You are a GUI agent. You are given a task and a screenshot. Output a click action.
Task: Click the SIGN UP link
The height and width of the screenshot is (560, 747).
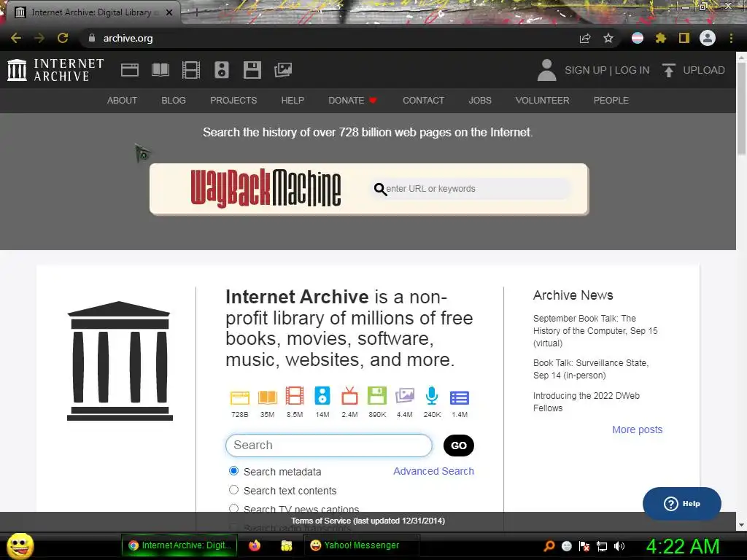pyautogui.click(x=586, y=70)
